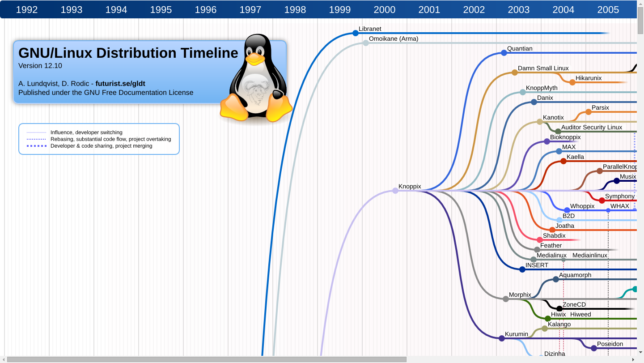Click 'Rebasing, substantial code flow' legend entry
Image resolution: width=644 pixels, height=363 pixels.
click(x=111, y=139)
